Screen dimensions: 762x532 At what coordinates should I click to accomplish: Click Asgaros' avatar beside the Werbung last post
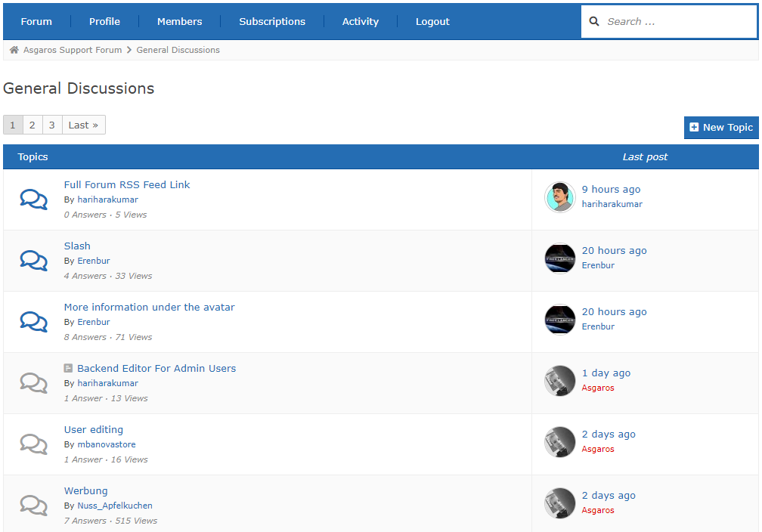559,503
